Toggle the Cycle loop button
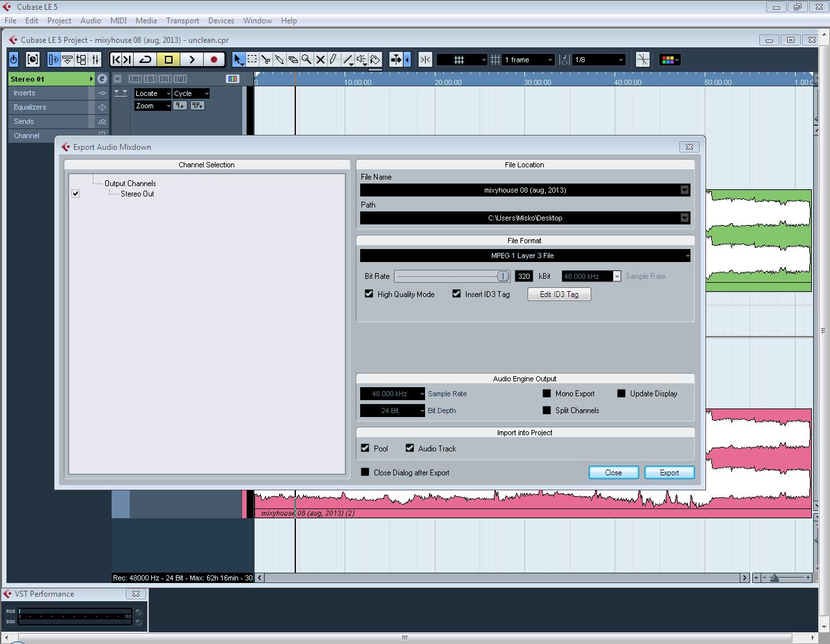Screen dimensions: 830x644 click(145, 60)
